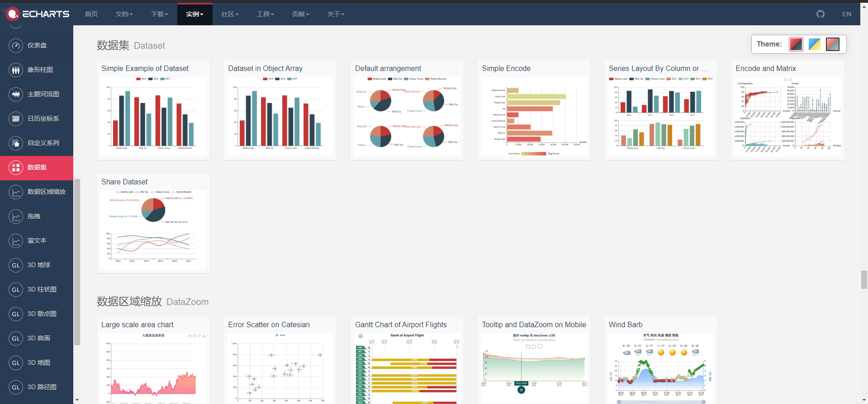Go to 首页 home page
The image size is (868, 404).
pyautogui.click(x=91, y=14)
